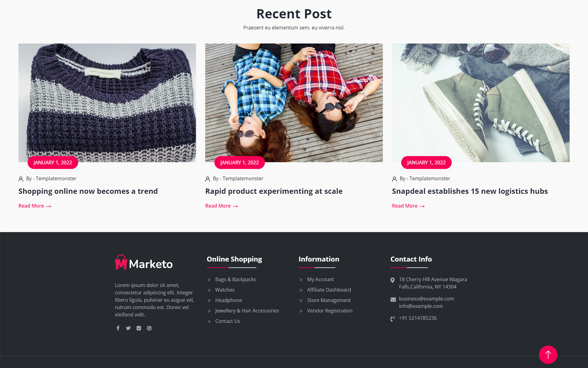Click the January 1, 2022 badge on plaid shirts post
Screen dimensions: 588x368
tap(239, 163)
